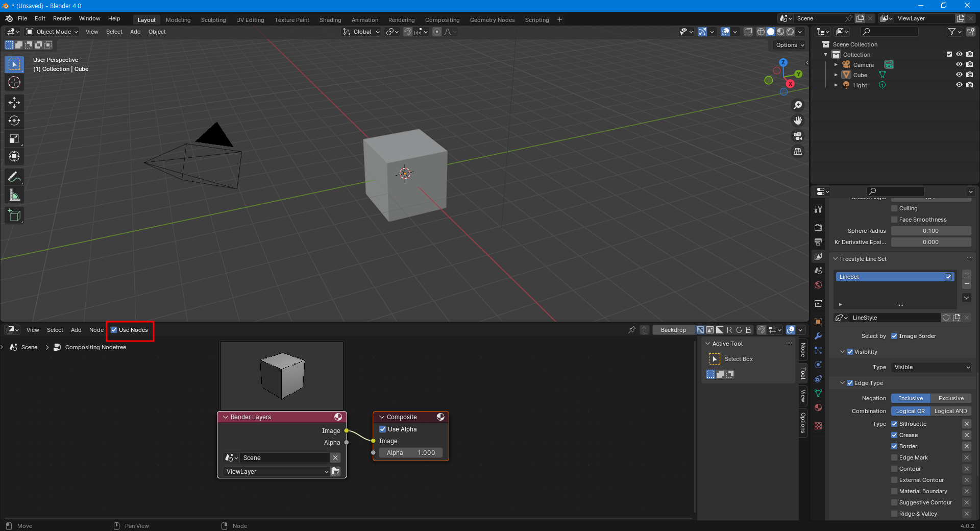The width and height of the screenshot is (980, 531).
Task: Open the World properties tab icon
Action: pos(818,285)
